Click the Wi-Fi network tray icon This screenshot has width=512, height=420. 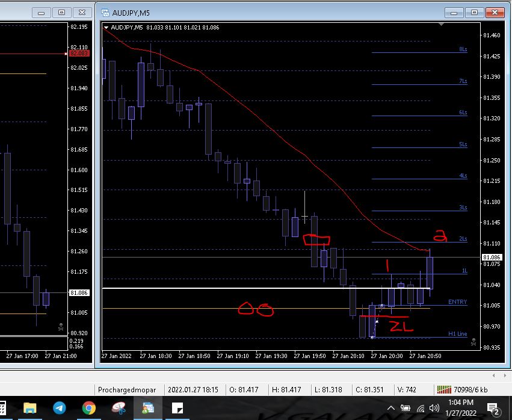tap(421, 408)
